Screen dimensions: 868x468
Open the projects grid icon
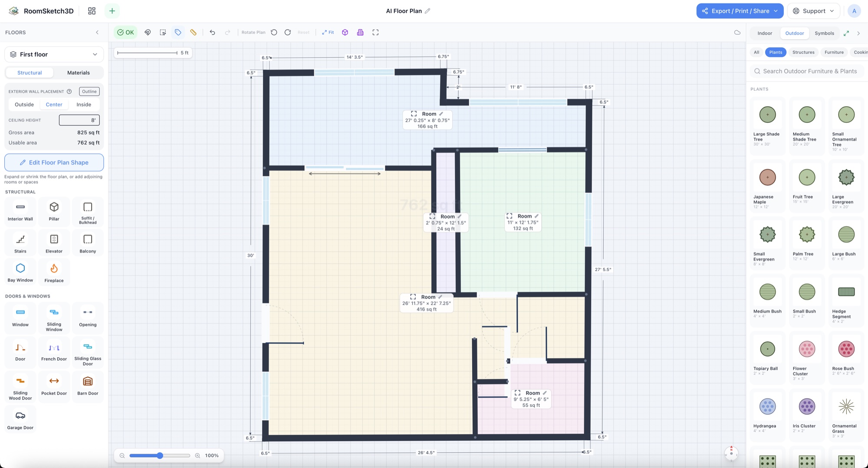click(x=92, y=11)
